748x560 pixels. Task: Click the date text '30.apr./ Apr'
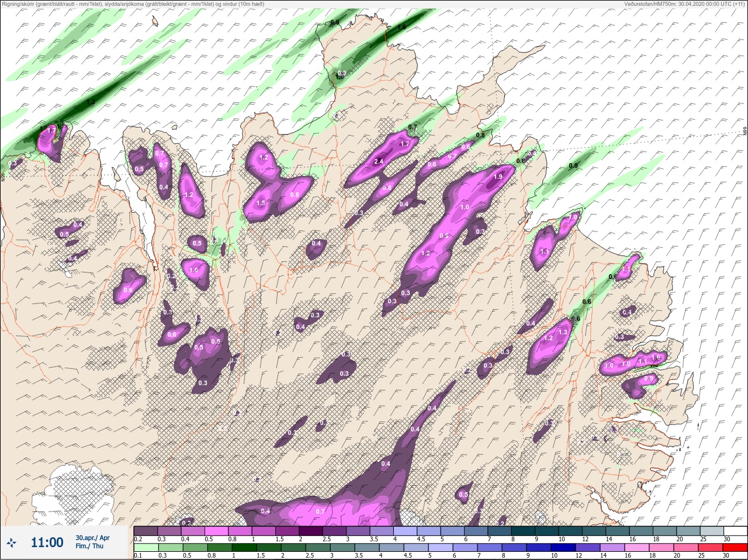tap(92, 537)
